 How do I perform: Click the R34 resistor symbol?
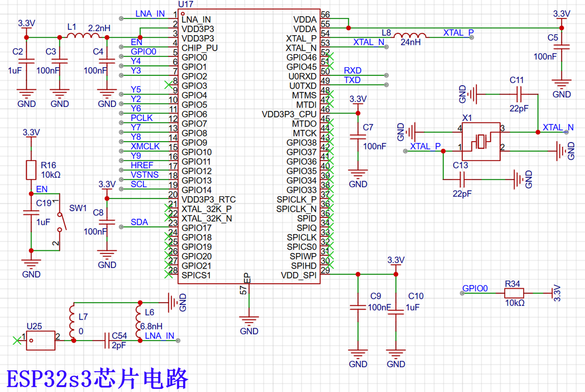click(514, 293)
